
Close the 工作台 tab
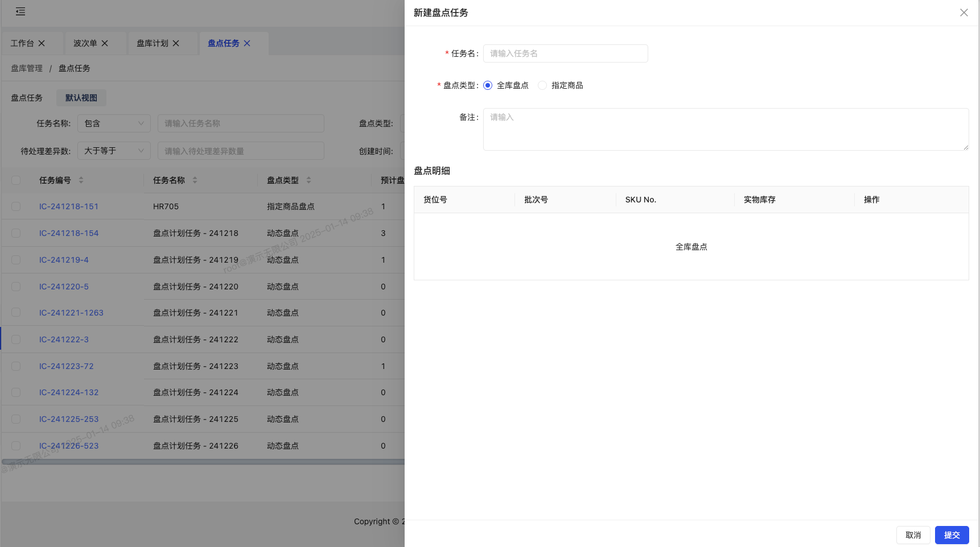pos(42,43)
